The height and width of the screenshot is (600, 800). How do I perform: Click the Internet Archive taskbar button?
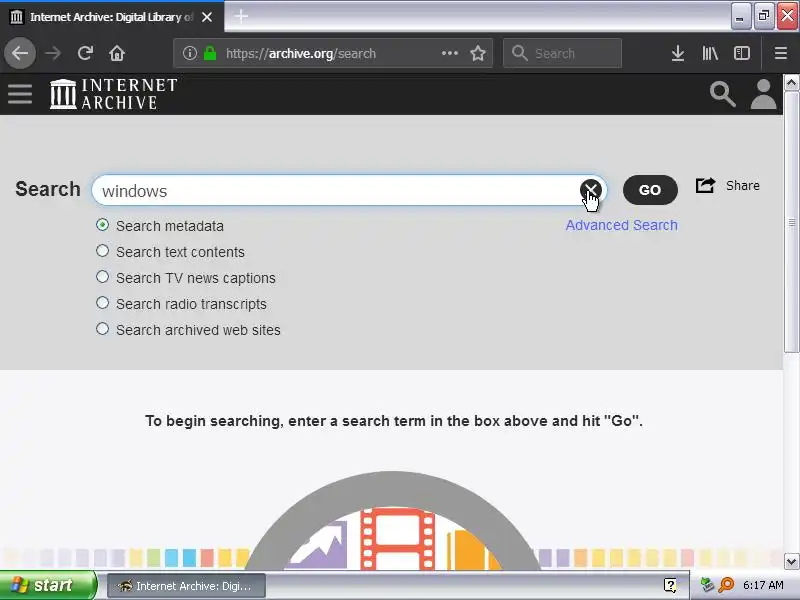pyautogui.click(x=186, y=586)
